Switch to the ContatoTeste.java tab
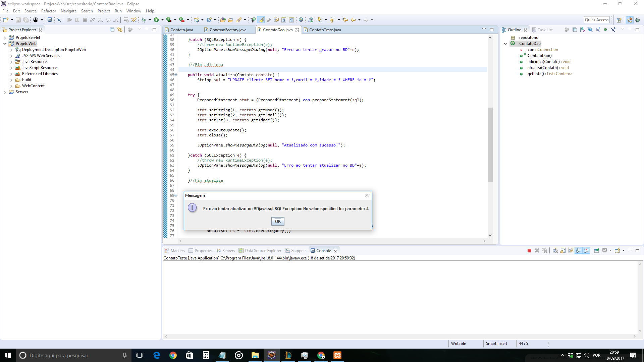 (x=325, y=30)
